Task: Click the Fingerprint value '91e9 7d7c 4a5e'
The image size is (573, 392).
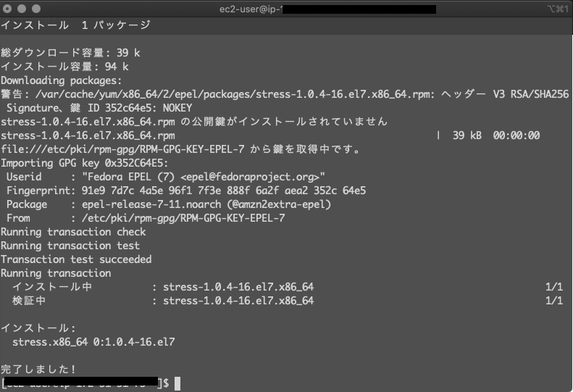Action: click(224, 191)
